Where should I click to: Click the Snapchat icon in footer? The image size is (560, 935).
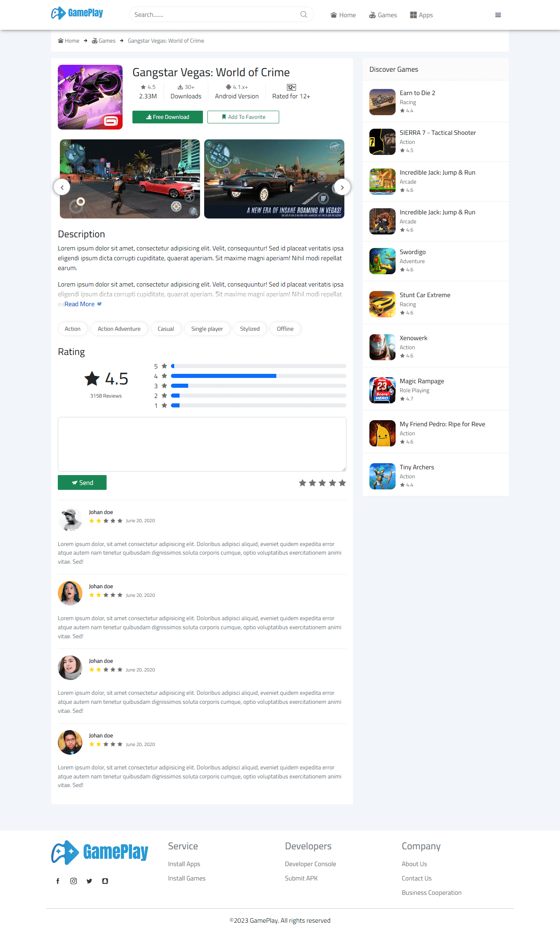(105, 881)
